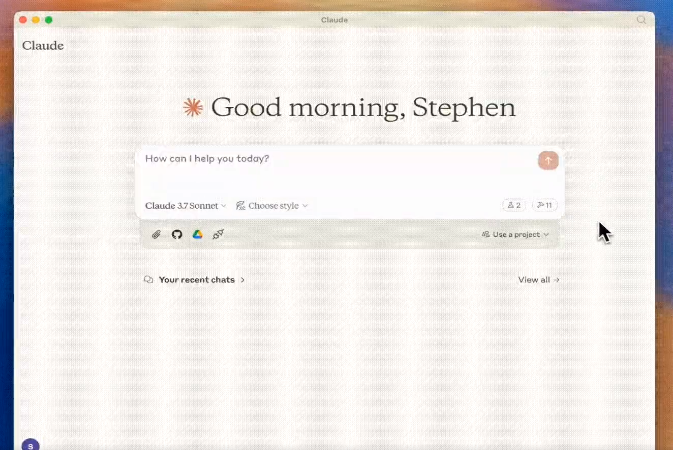Click the badge showing 2
673x450 pixels.
514,205
